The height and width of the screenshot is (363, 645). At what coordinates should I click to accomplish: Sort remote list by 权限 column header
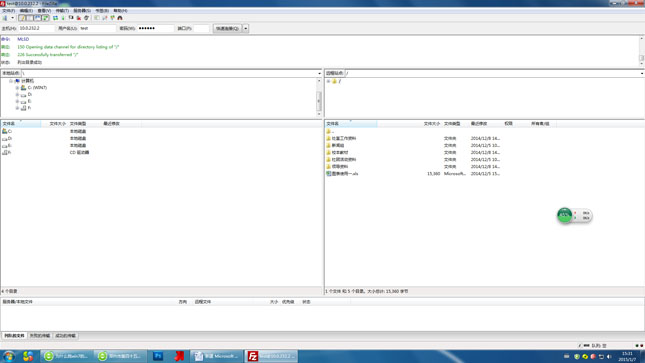(516, 123)
